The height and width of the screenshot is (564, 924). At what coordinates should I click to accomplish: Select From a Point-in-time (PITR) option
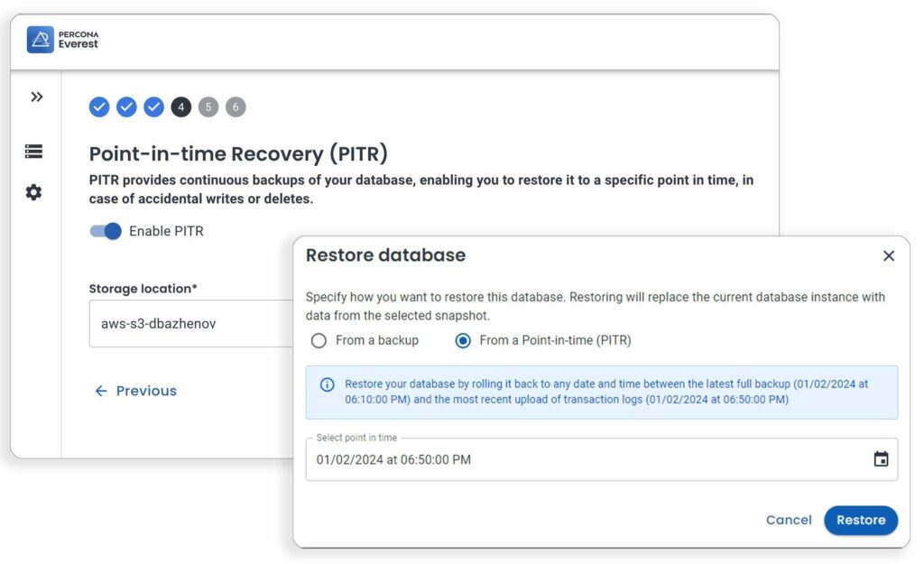(x=463, y=341)
